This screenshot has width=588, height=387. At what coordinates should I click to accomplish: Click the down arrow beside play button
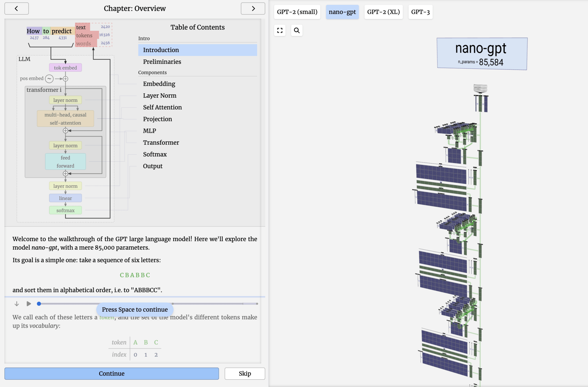[x=17, y=304]
